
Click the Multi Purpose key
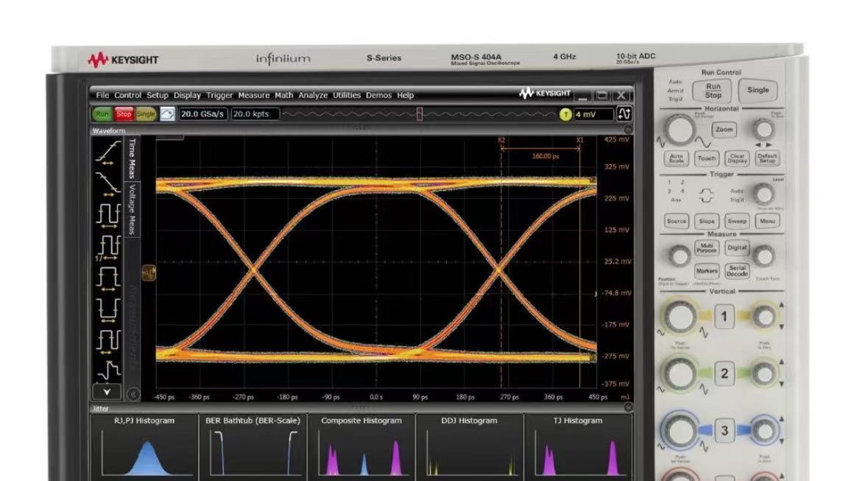point(706,247)
